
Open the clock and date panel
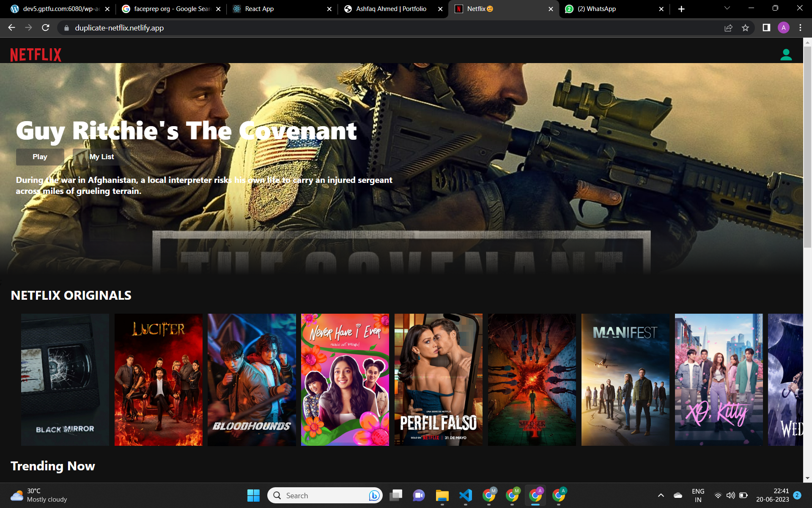click(x=773, y=495)
